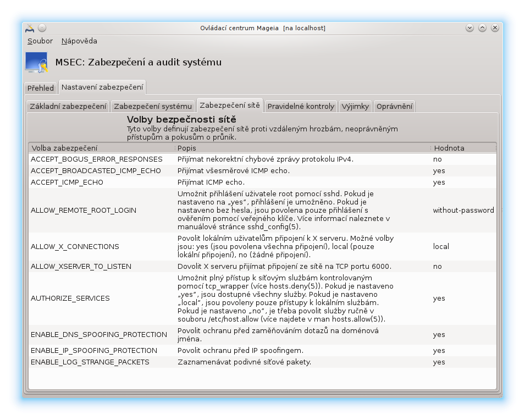Viewport: 525px width, 420px height.
Task: Click the Mageia window menu icon in title bar
Action: coord(30,28)
